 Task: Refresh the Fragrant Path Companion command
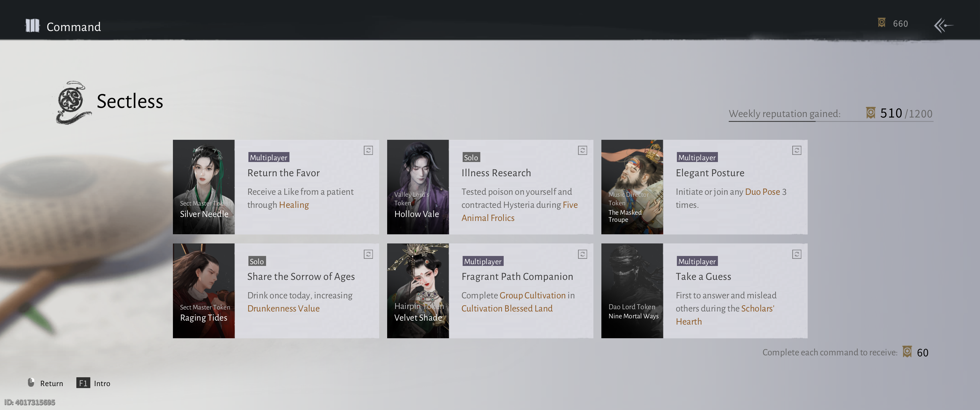pyautogui.click(x=582, y=254)
